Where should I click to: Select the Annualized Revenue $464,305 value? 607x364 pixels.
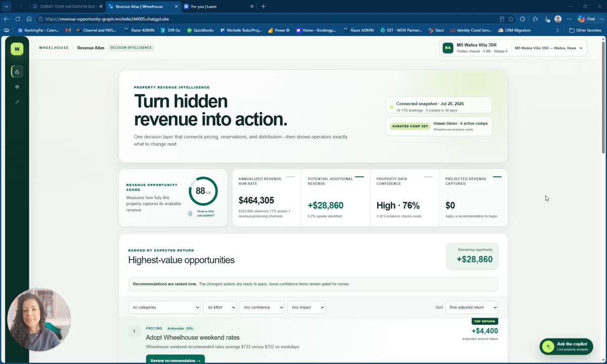coord(256,201)
